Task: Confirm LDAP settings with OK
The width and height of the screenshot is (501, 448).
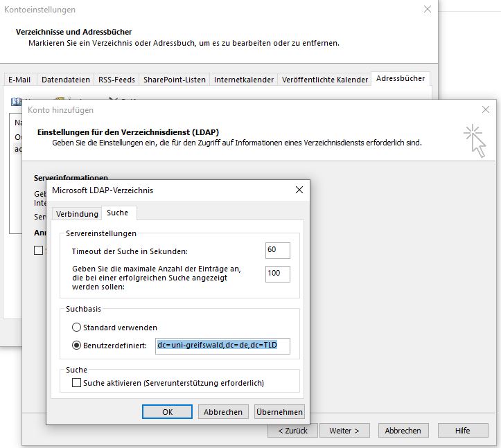Action: coord(167,411)
